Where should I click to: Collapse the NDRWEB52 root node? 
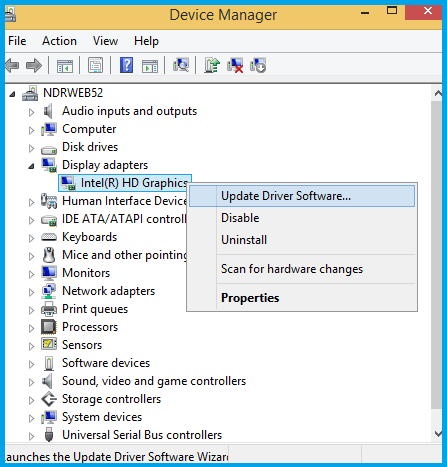click(12, 94)
